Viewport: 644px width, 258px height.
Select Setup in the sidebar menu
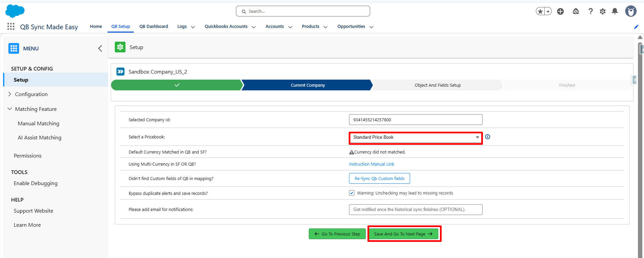[56, 80]
